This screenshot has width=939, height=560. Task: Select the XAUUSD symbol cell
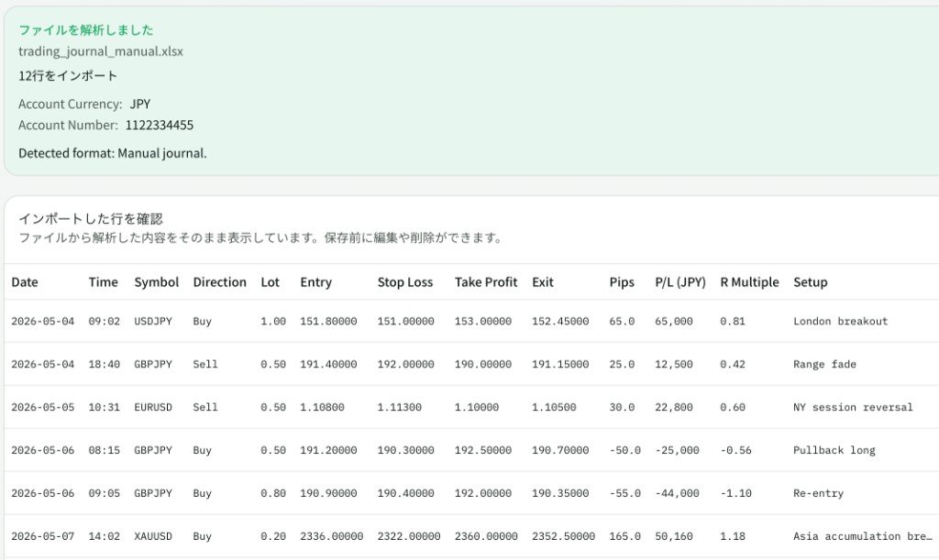pos(153,537)
